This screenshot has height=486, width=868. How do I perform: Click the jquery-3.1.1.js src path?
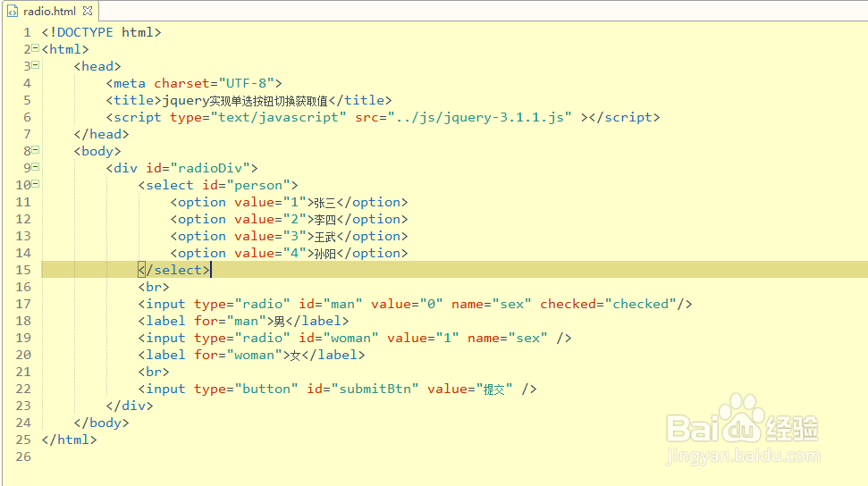pyautogui.click(x=479, y=117)
